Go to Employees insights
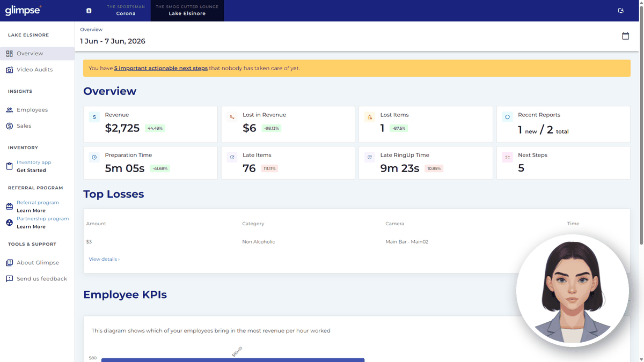This screenshot has height=362, width=644. click(x=37, y=110)
